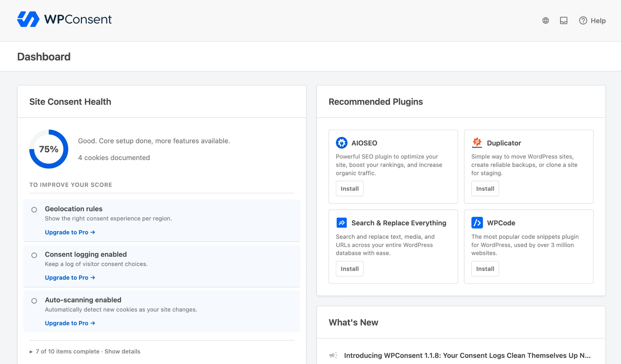This screenshot has width=621, height=364.
Task: Click the AIOSEO gear plugin icon
Action: (342, 143)
